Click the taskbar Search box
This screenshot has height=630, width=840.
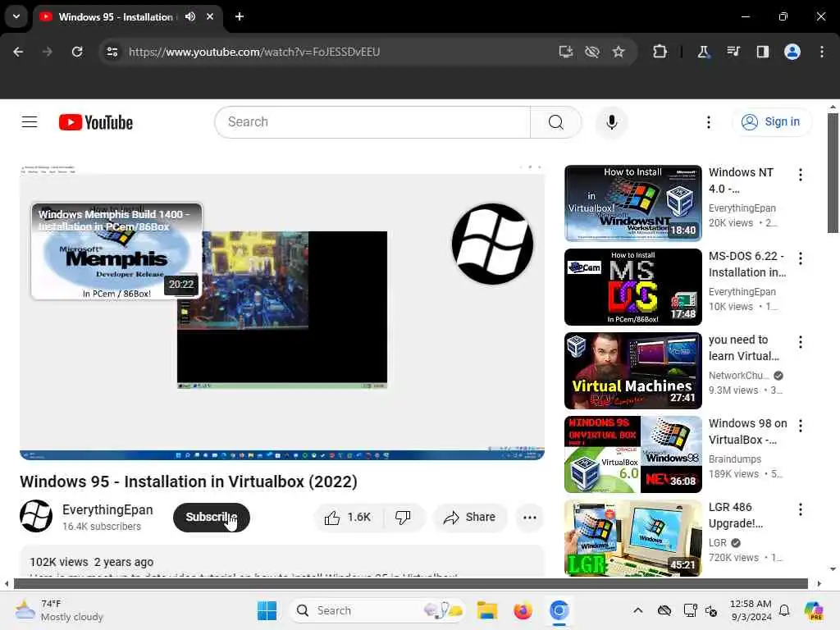pyautogui.click(x=377, y=610)
